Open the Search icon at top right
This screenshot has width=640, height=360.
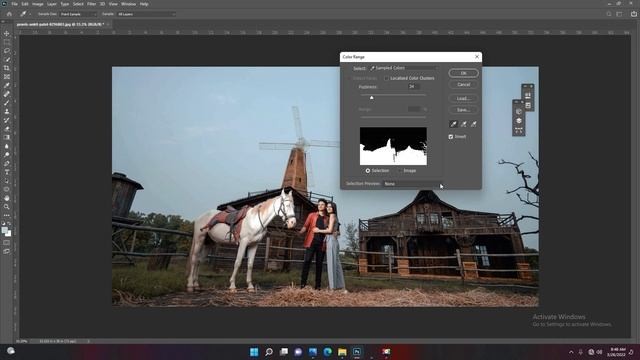(609, 14)
